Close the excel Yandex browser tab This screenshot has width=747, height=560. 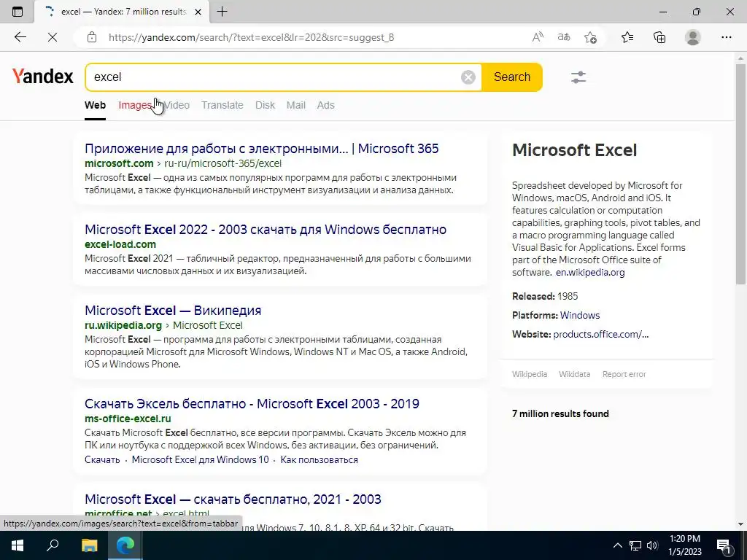click(x=198, y=12)
